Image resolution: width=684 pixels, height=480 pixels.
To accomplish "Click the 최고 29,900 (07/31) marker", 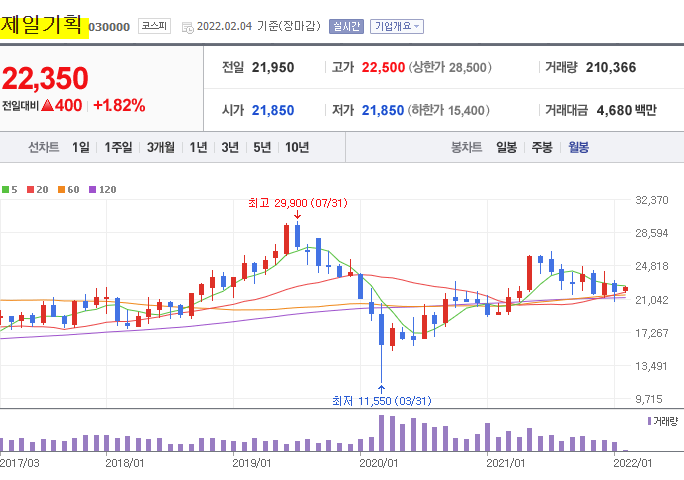I will click(x=298, y=203).
